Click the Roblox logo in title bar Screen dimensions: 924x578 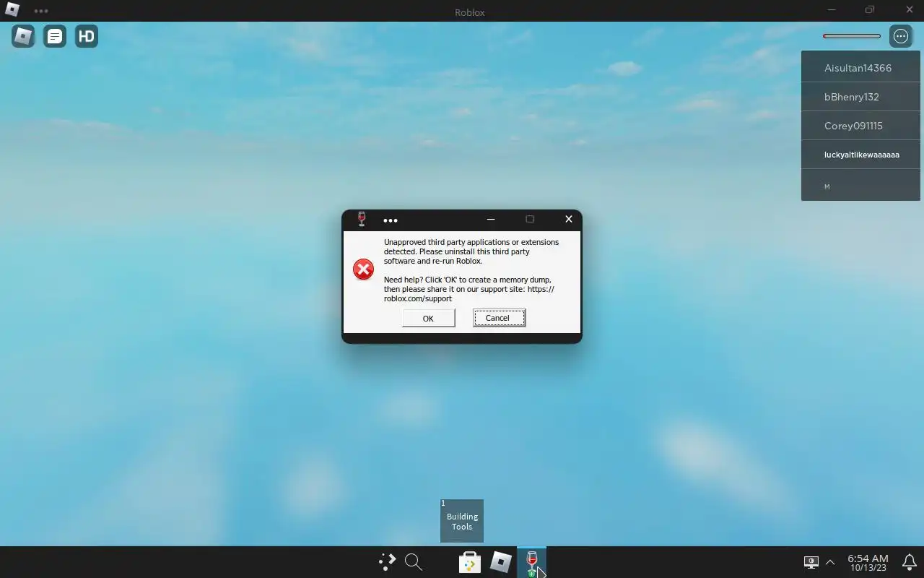[12, 11]
